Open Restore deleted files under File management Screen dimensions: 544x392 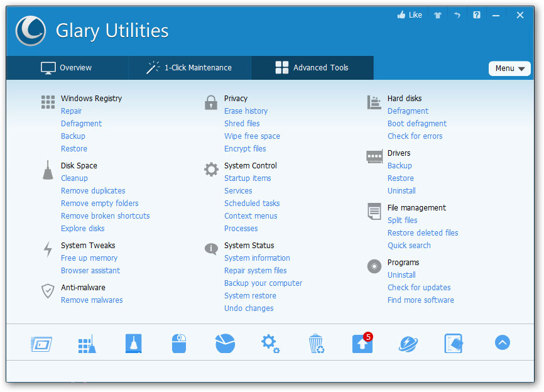pos(423,232)
